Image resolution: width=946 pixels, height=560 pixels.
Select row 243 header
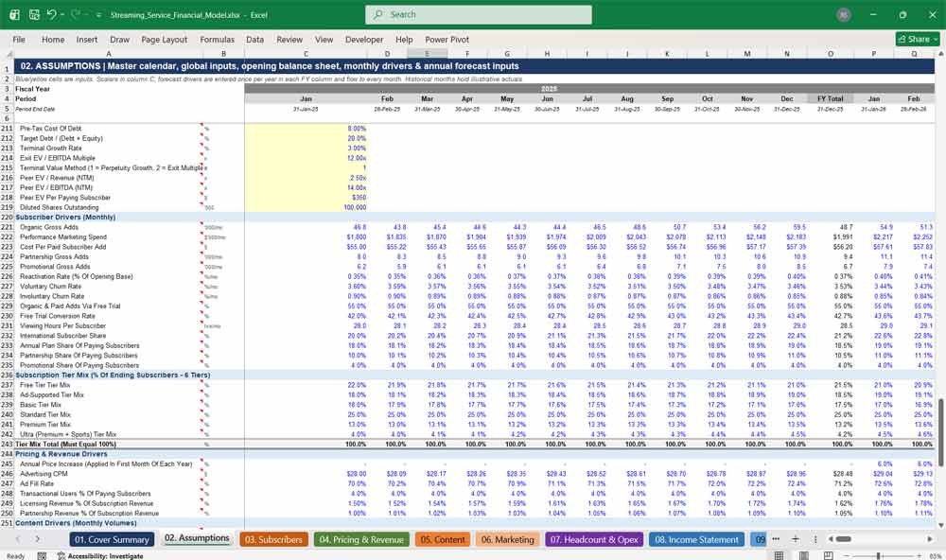pyautogui.click(x=8, y=445)
